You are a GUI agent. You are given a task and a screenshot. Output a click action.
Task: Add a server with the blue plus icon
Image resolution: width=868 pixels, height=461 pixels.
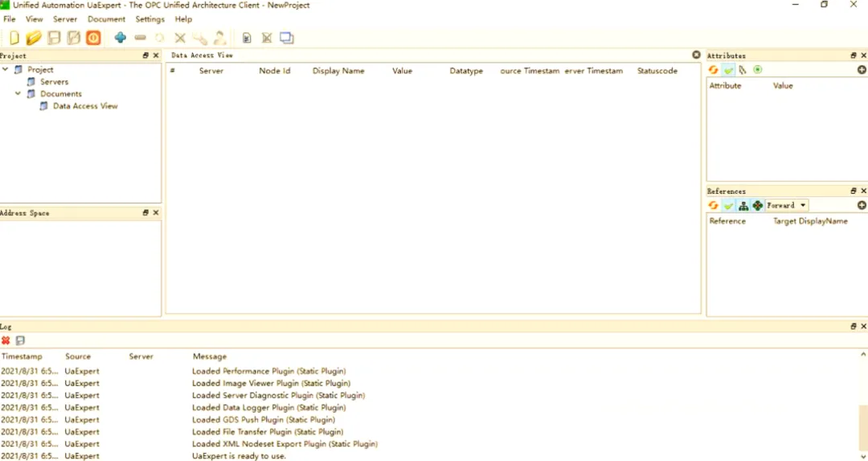tap(120, 38)
